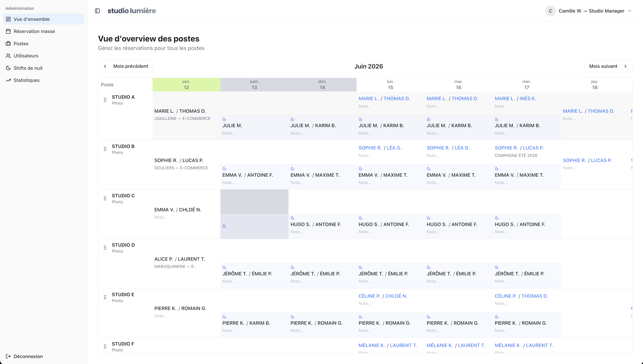Click the studio lumière logo
Viewport: 643px width, 364px height.
pos(132,11)
